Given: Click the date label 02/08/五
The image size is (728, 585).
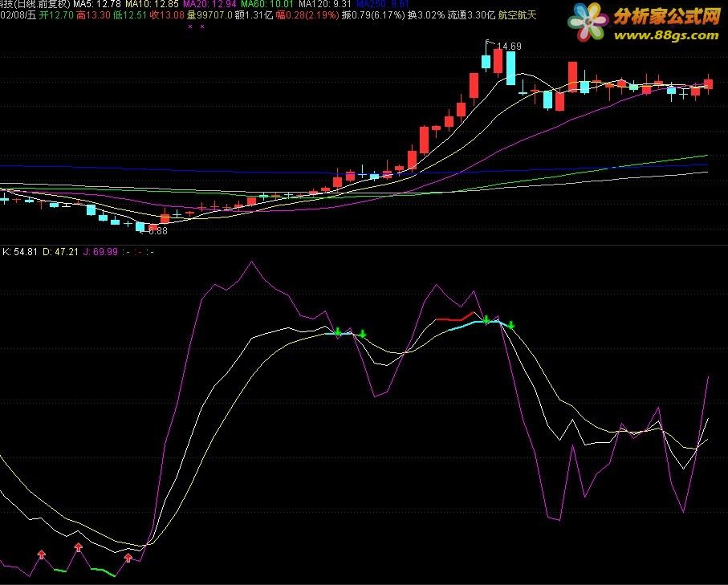Looking at the screenshot, I should point(18,15).
